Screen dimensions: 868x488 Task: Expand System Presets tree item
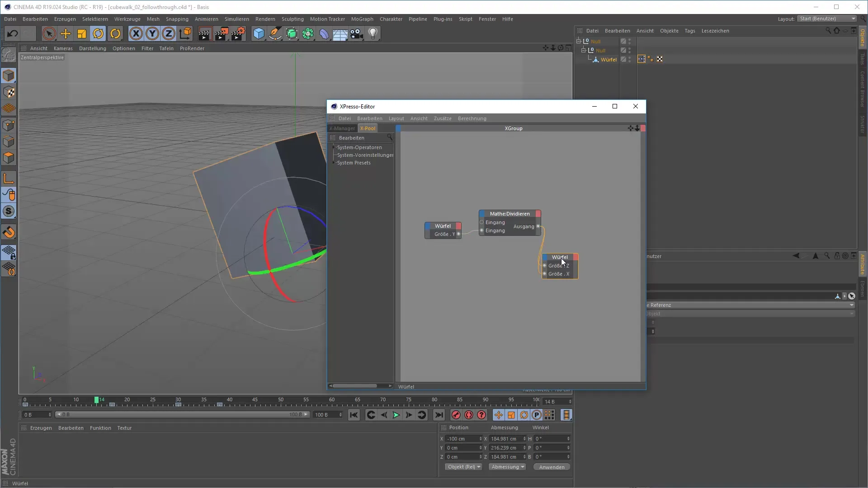click(335, 163)
